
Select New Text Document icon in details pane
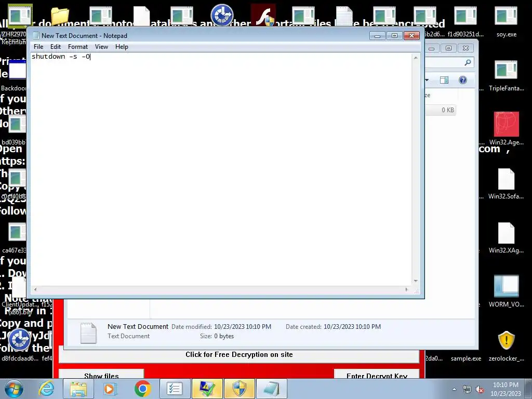point(88,333)
